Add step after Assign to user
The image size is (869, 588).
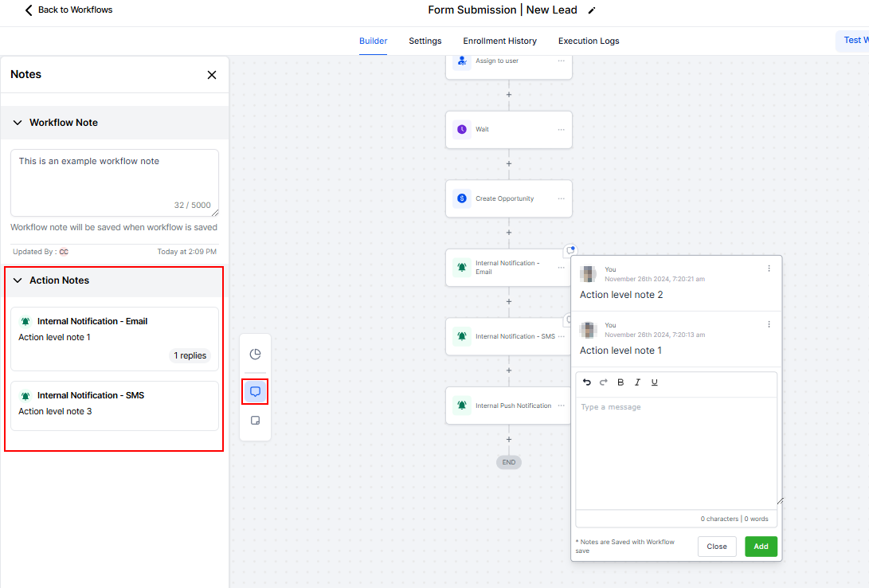[509, 95]
